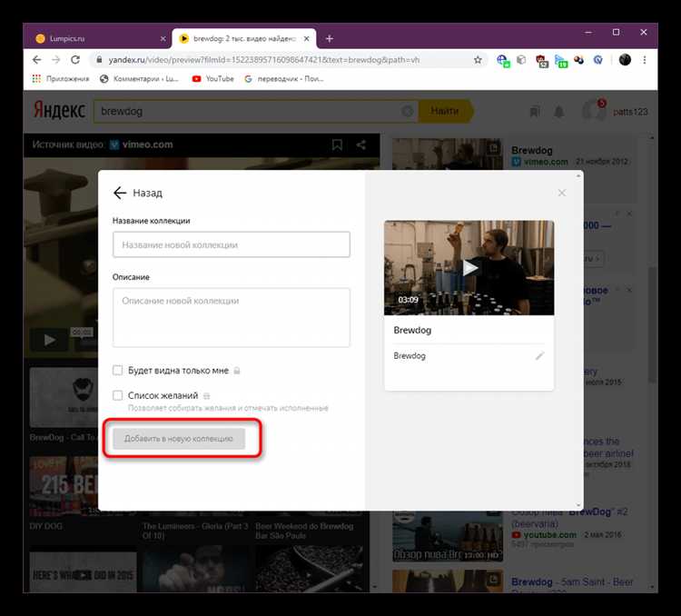
Task: Click the red extension icon with badge
Action: (541, 61)
